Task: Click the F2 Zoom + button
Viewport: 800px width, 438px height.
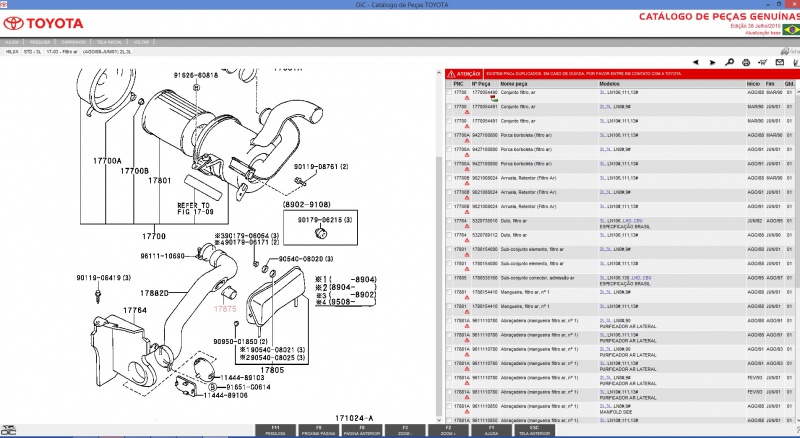Action: pos(448,430)
